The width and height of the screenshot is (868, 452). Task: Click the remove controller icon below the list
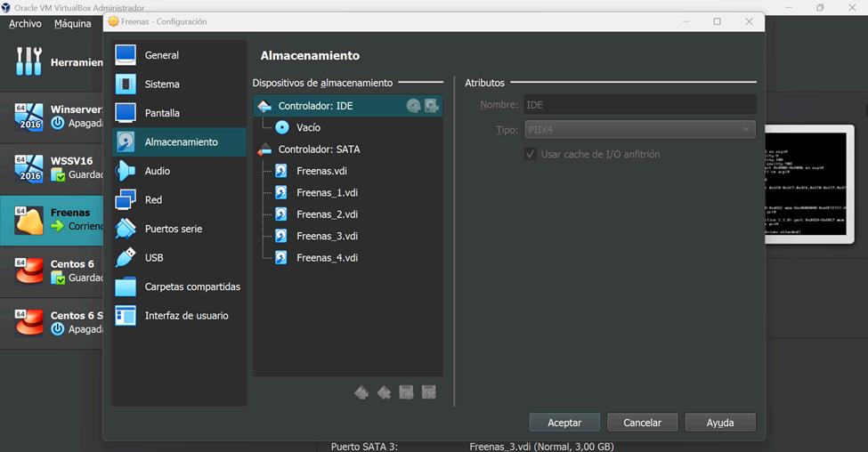[384, 392]
